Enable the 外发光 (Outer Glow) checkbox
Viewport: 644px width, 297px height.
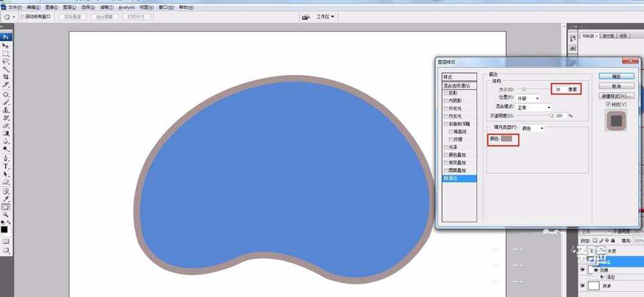[446, 108]
